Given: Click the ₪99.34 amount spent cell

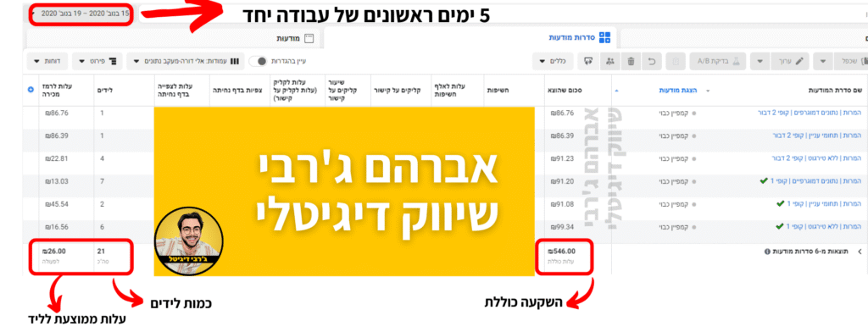Looking at the screenshot, I should point(563,226).
